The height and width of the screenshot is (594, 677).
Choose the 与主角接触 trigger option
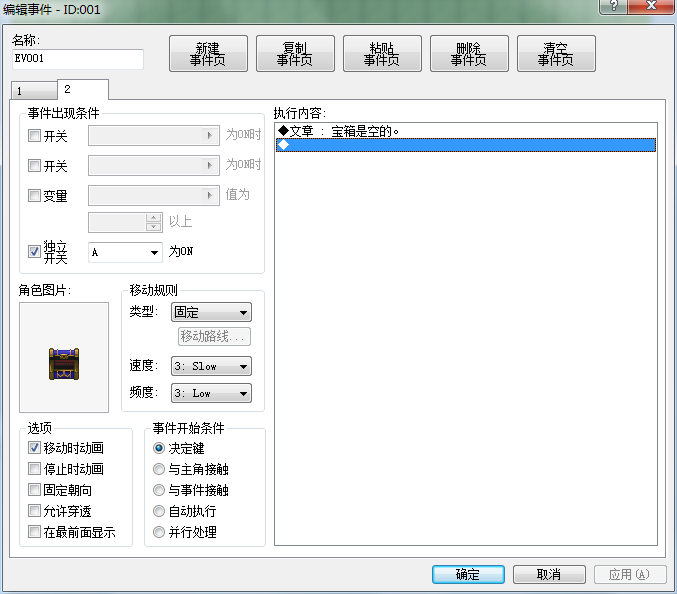coord(159,469)
